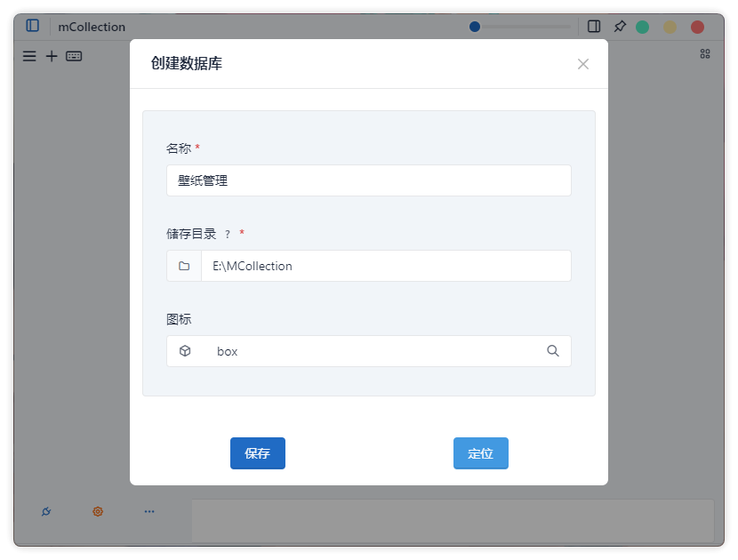Open settings with orange gear icon
The image size is (738, 560).
tap(98, 511)
